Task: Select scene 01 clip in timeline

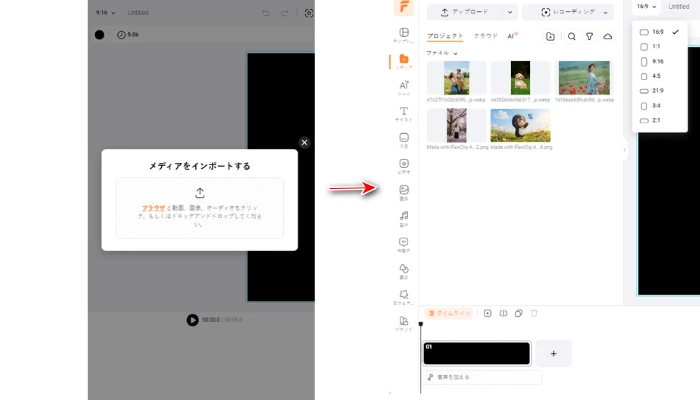Action: coord(477,354)
